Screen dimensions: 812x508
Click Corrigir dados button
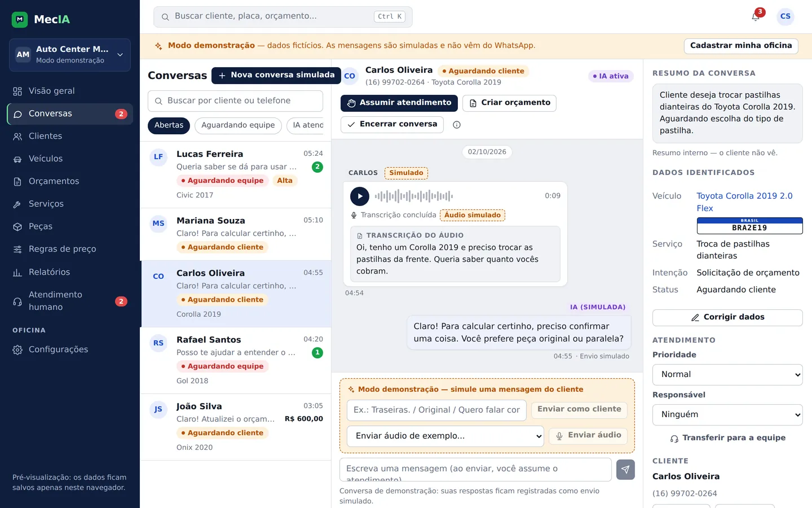pos(727,317)
